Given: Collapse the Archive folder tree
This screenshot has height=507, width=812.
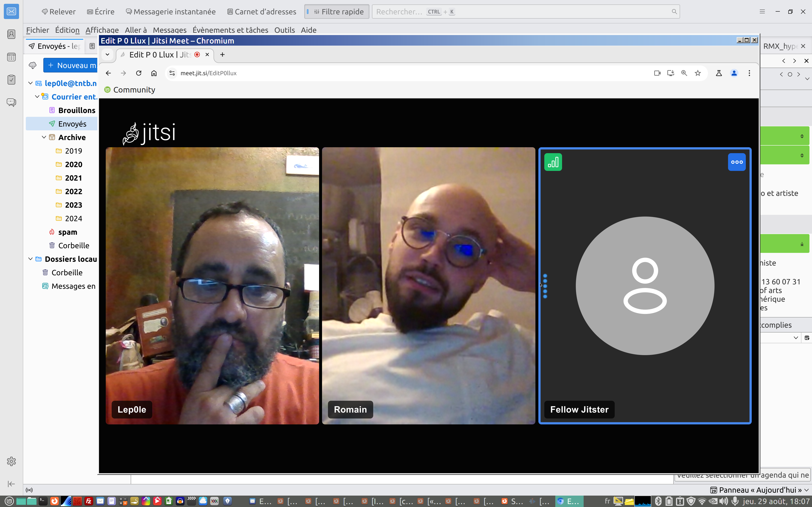Looking at the screenshot, I should [44, 137].
